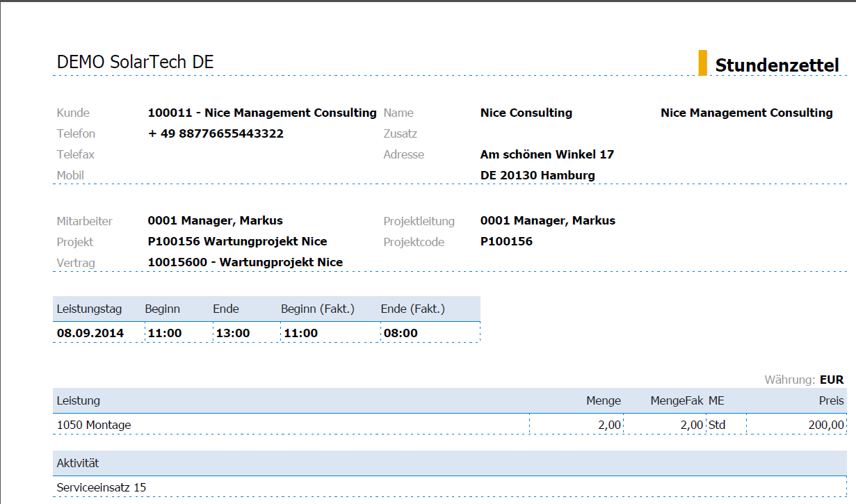Click the 'Adresse' field label
This screenshot has width=856, height=504.
pos(404,154)
